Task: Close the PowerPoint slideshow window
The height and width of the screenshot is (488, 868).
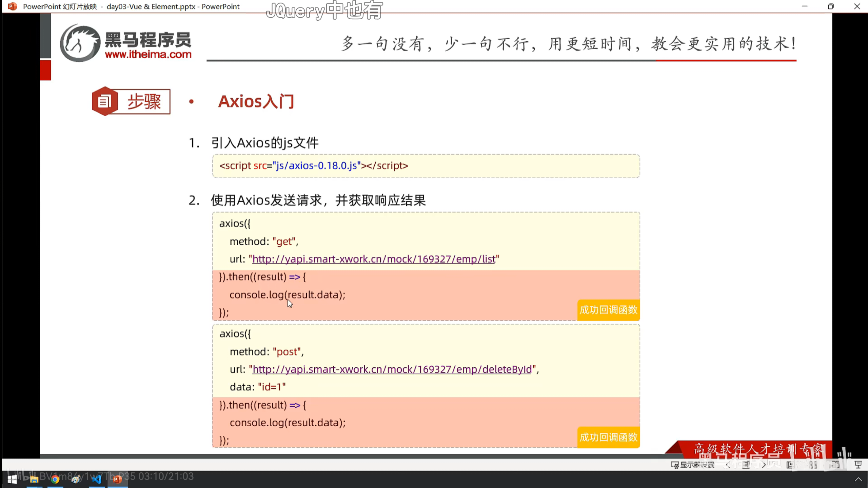Action: tap(857, 6)
